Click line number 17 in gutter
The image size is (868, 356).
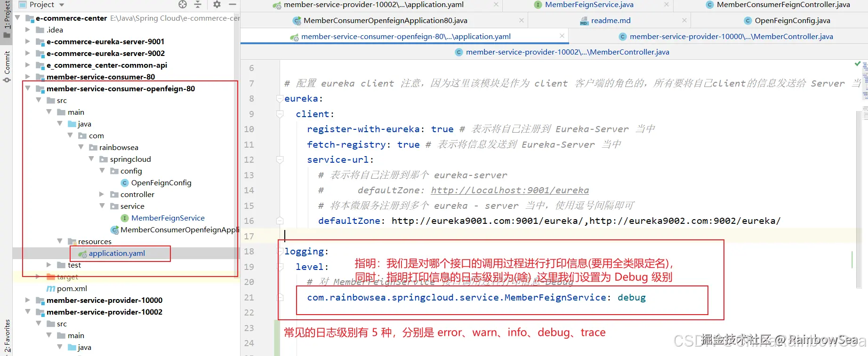(x=249, y=236)
